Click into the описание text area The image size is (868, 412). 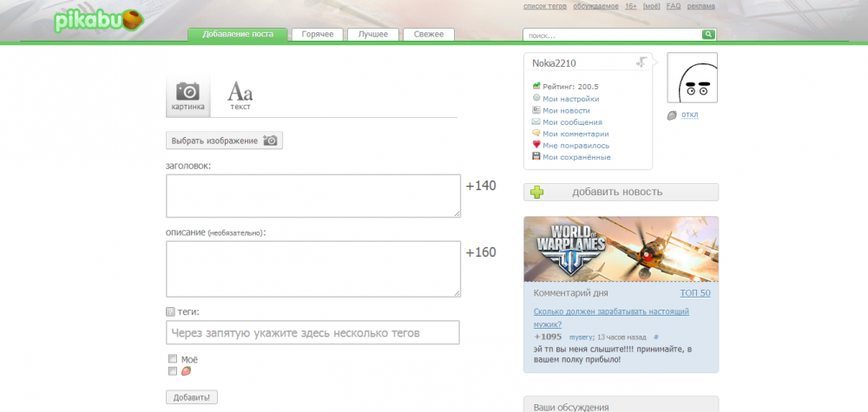[313, 269]
